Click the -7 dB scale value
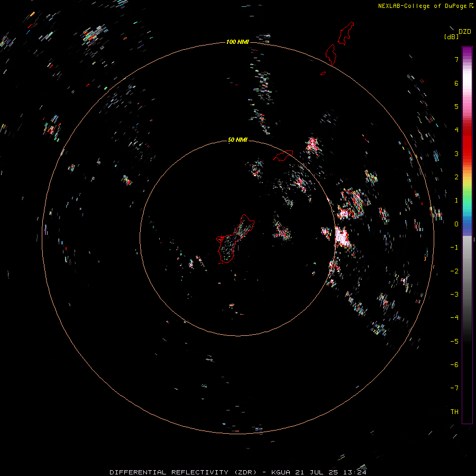Image resolution: width=476 pixels, height=476 pixels. 454,388
